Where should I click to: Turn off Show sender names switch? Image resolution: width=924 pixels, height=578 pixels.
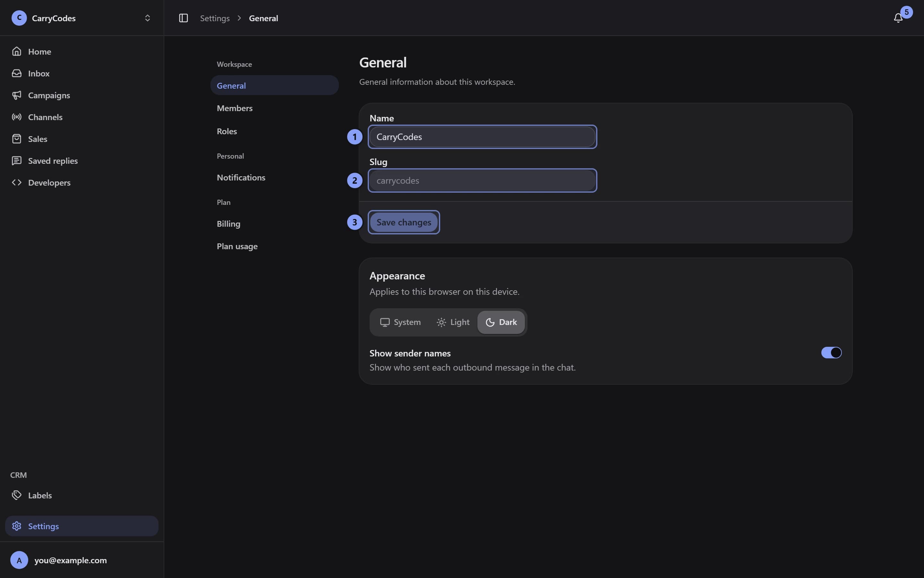(831, 353)
